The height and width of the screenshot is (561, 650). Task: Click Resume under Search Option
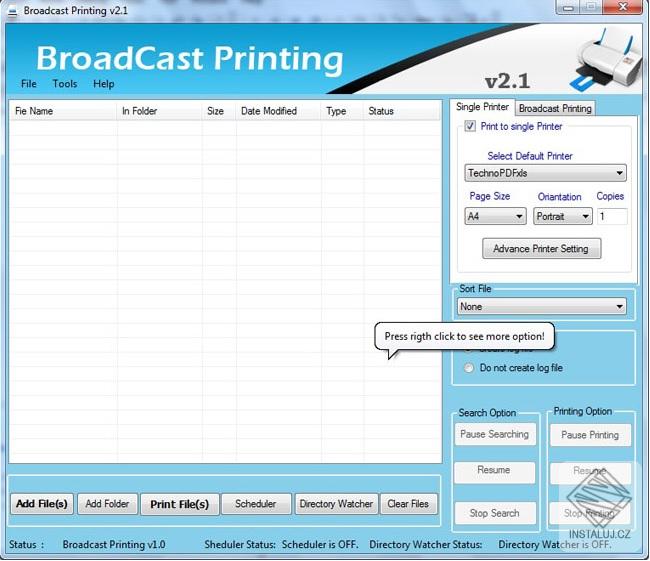494,472
